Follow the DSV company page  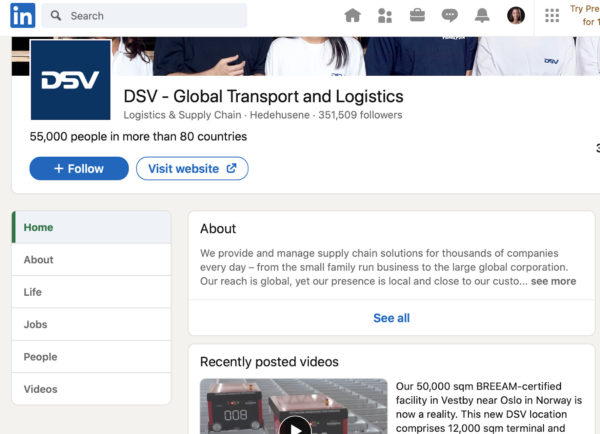coord(79,168)
